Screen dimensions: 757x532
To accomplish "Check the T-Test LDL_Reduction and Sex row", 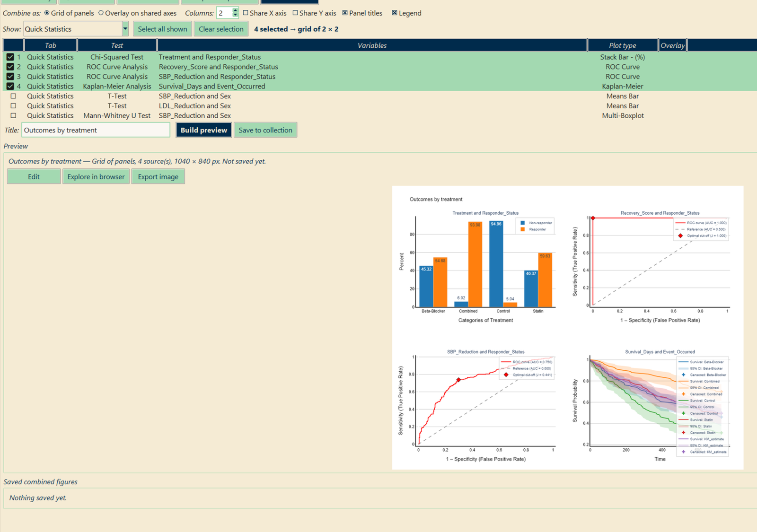I will (x=13, y=106).
